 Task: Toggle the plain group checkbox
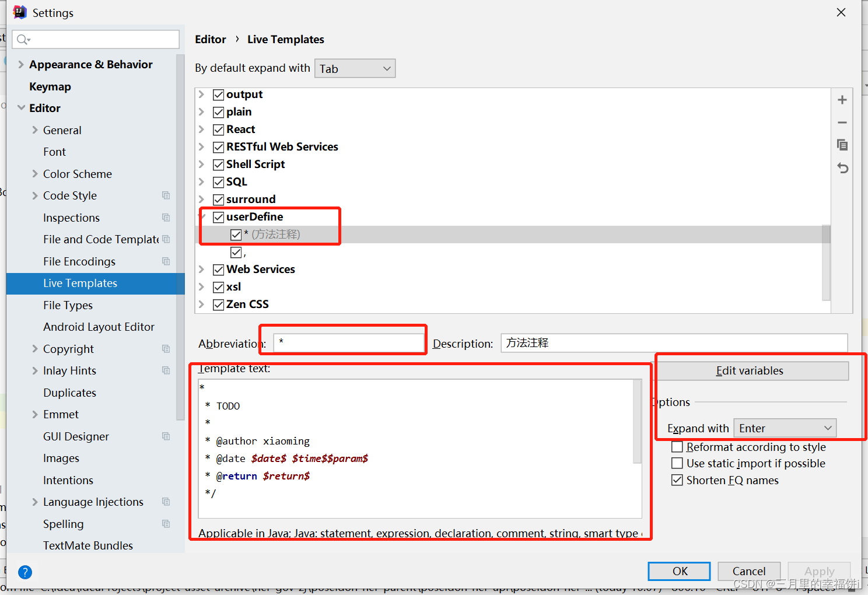pos(219,112)
